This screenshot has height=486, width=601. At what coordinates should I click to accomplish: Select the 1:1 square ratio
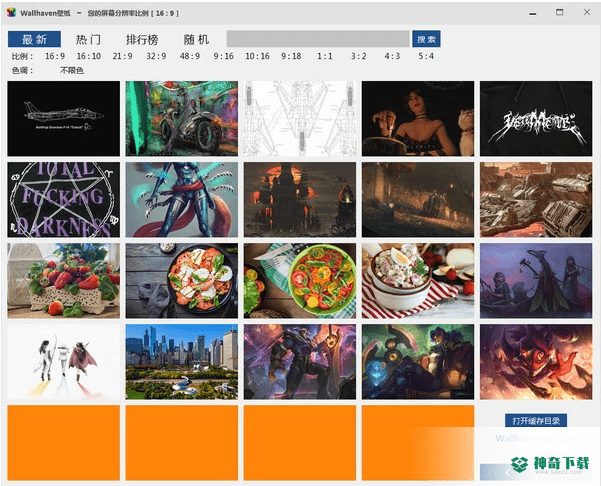(325, 56)
